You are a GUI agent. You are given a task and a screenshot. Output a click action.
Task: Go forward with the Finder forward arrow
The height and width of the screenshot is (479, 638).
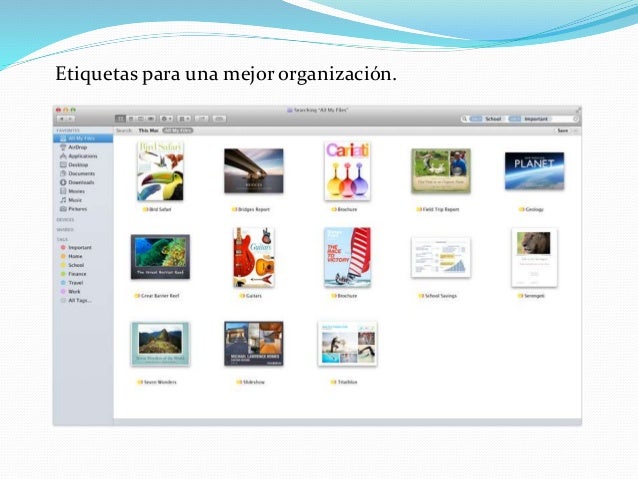coord(70,119)
